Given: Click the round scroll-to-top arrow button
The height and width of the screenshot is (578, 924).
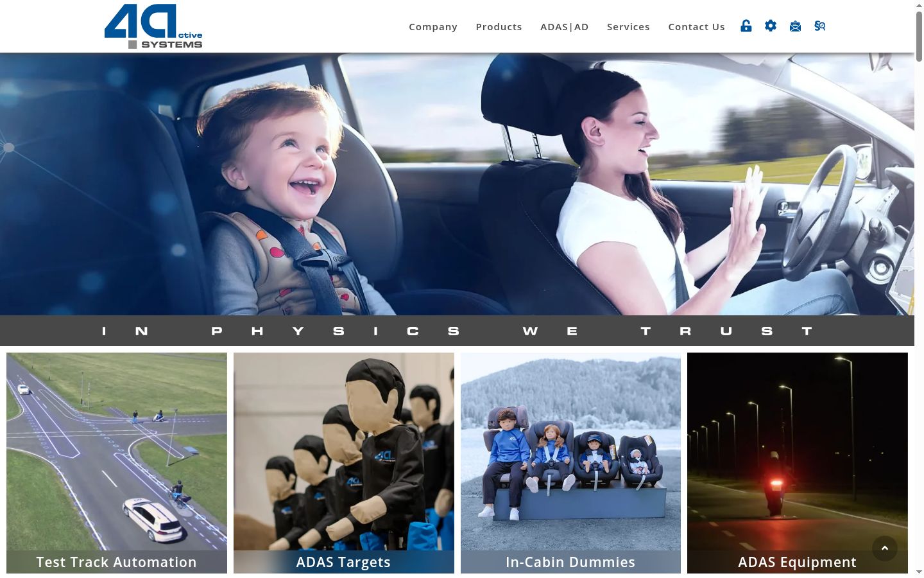Looking at the screenshot, I should click(x=885, y=548).
